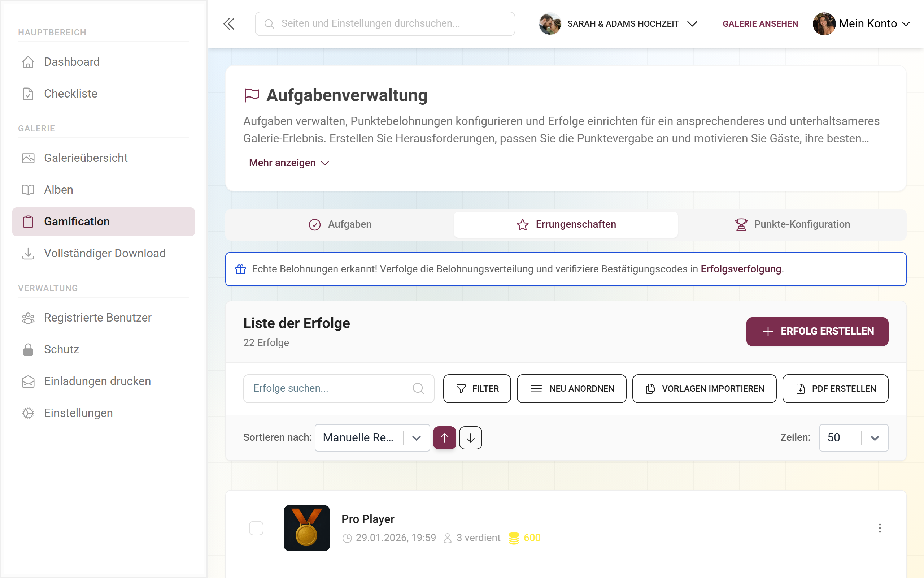Screen dimensions: 924x578
Task: Click the gift icon in the rewards notice
Action: (x=240, y=269)
